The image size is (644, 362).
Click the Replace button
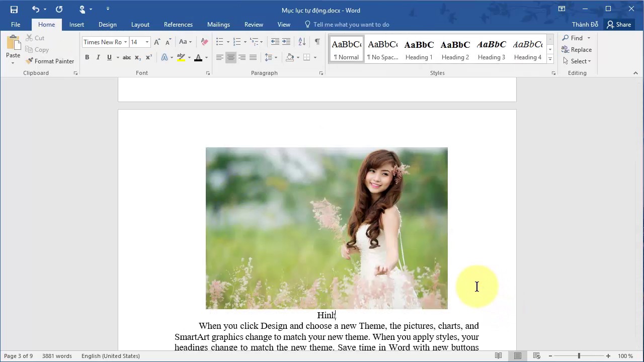tap(577, 50)
